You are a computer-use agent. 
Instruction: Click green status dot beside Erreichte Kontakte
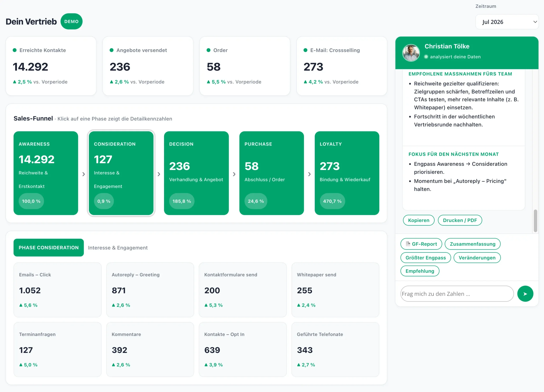15,50
